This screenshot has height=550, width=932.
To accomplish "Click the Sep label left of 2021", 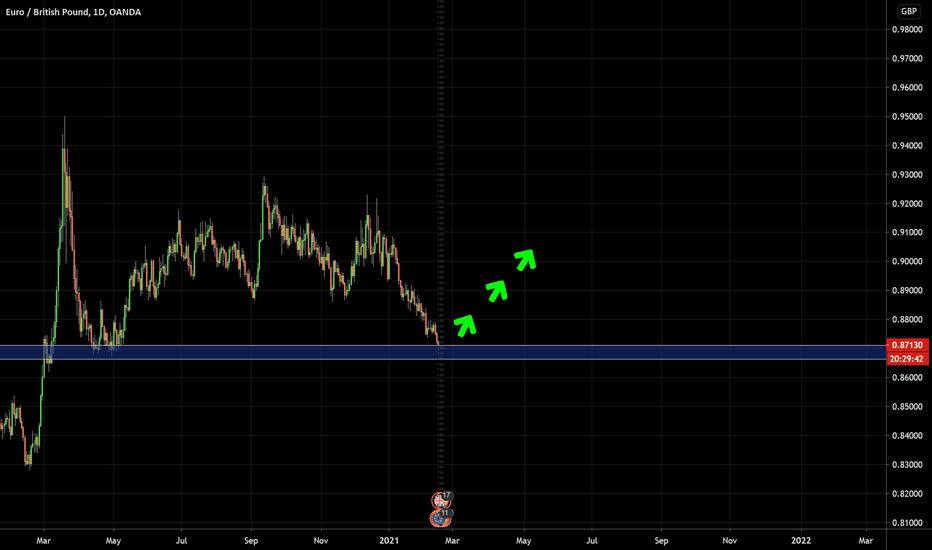I will (251, 540).
